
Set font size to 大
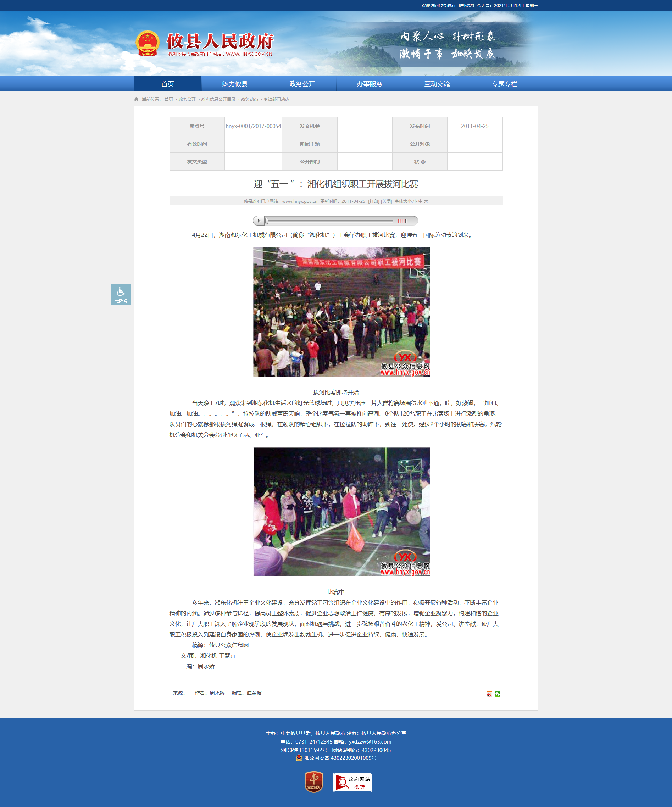click(426, 201)
